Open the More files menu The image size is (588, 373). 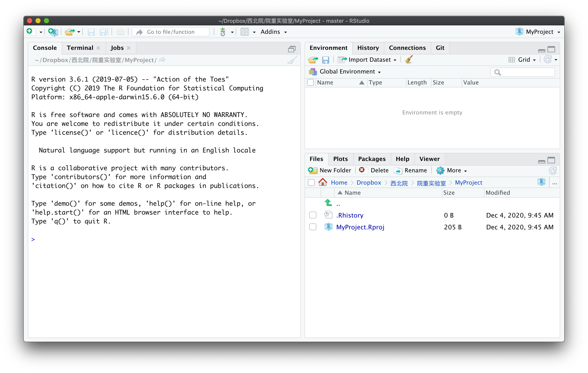coord(452,170)
